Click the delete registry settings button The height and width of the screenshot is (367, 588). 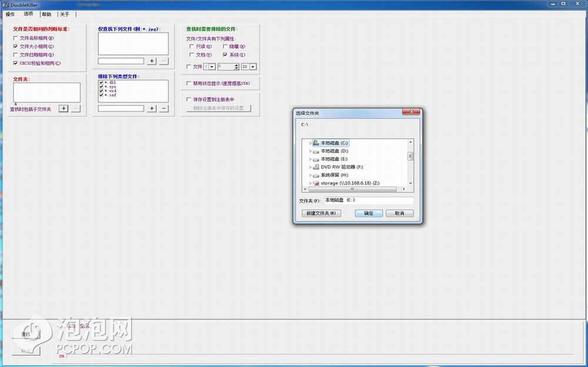(219, 108)
